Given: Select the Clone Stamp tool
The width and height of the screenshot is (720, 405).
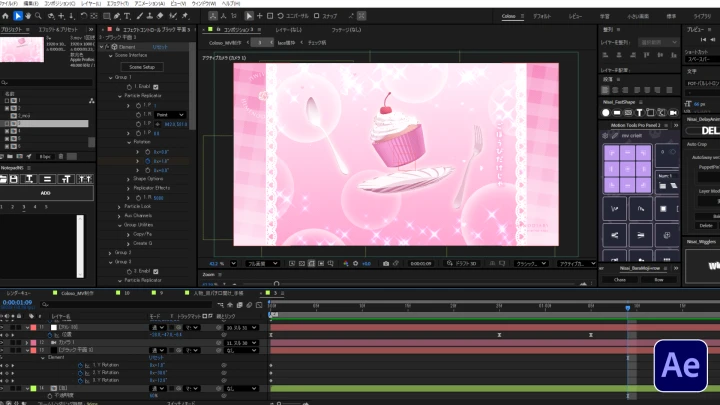Looking at the screenshot, I should pyautogui.click(x=150, y=16).
